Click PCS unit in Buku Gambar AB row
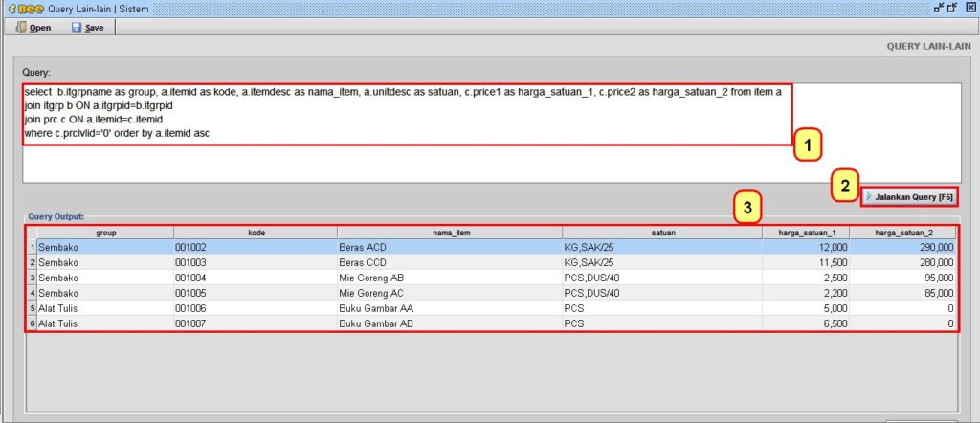Image resolution: width=980 pixels, height=423 pixels. [662, 323]
